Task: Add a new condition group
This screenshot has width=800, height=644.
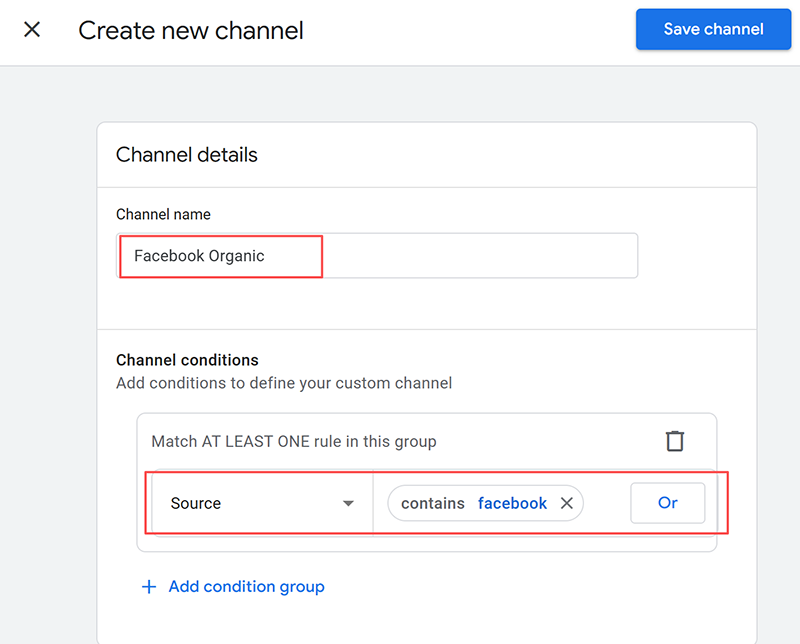Action: [x=245, y=587]
